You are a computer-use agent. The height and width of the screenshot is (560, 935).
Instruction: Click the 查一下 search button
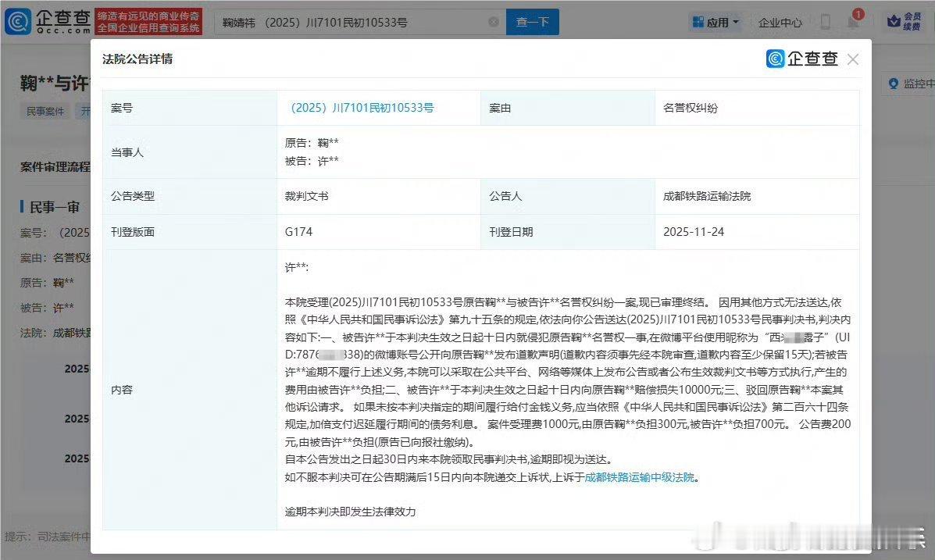click(x=533, y=22)
